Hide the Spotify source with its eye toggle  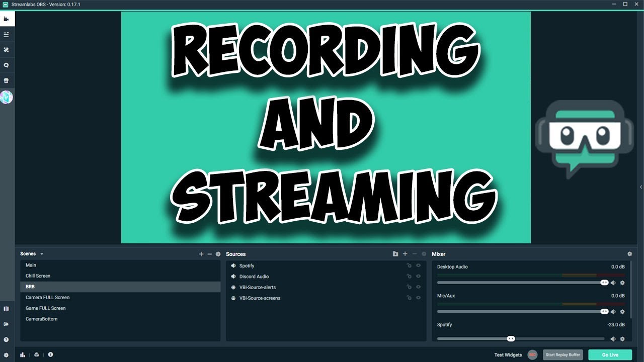pyautogui.click(x=418, y=265)
